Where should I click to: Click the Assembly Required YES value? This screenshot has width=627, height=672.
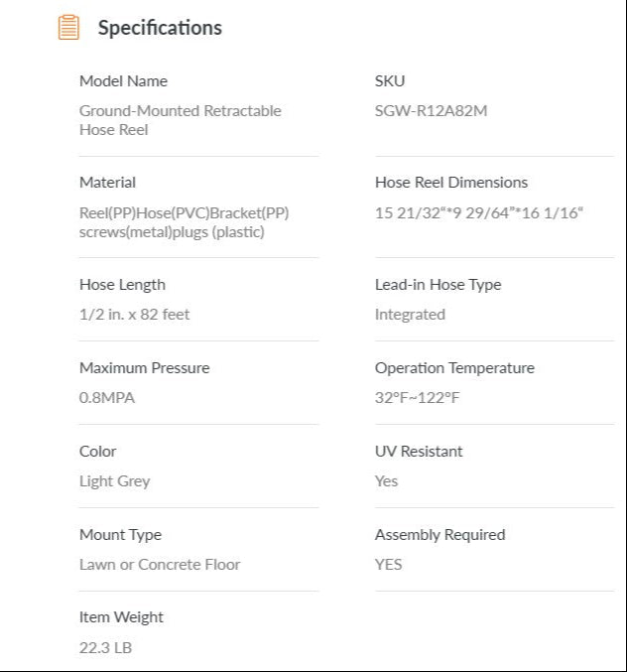(x=388, y=565)
